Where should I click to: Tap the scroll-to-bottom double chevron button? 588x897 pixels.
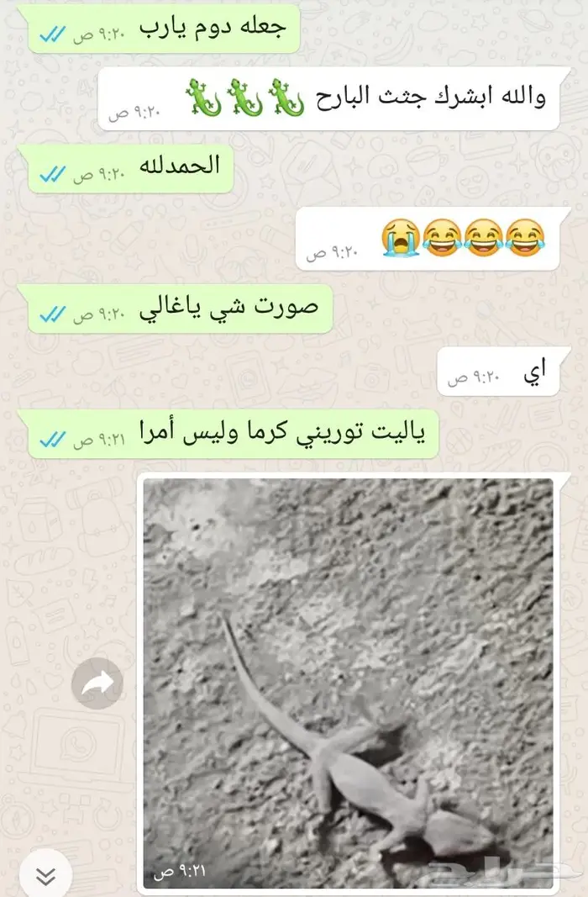click(x=45, y=875)
